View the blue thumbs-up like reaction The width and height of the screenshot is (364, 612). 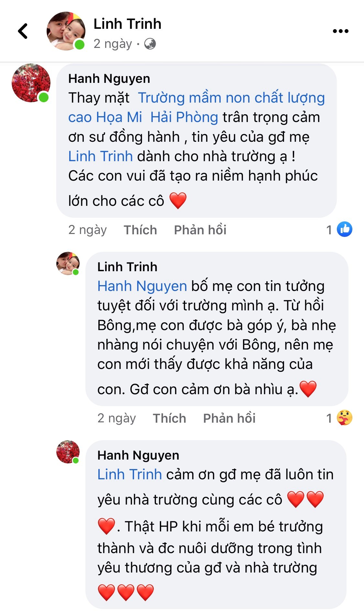pos(344,229)
